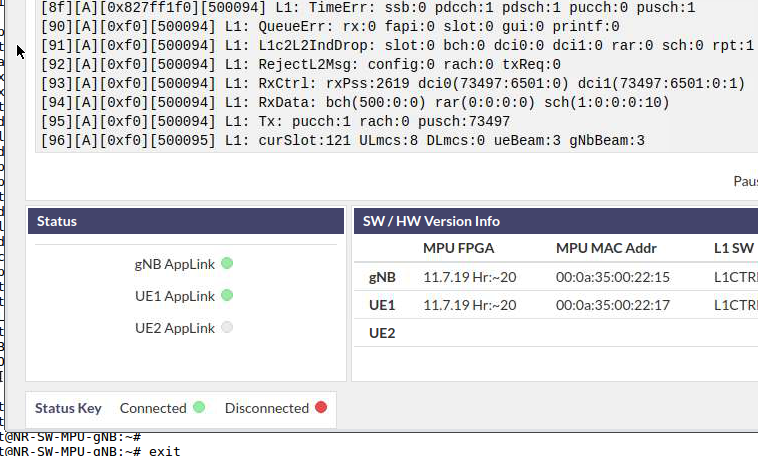
Task: Click gNB FPGA version 11.7.19 Hr:~20
Action: (469, 277)
